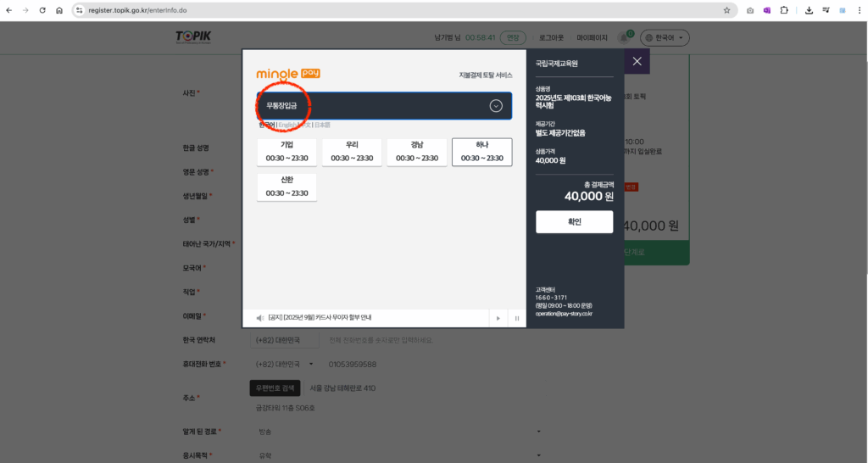The height and width of the screenshot is (463, 868).
Task: Click the TOPIK logo
Action: [x=193, y=37]
